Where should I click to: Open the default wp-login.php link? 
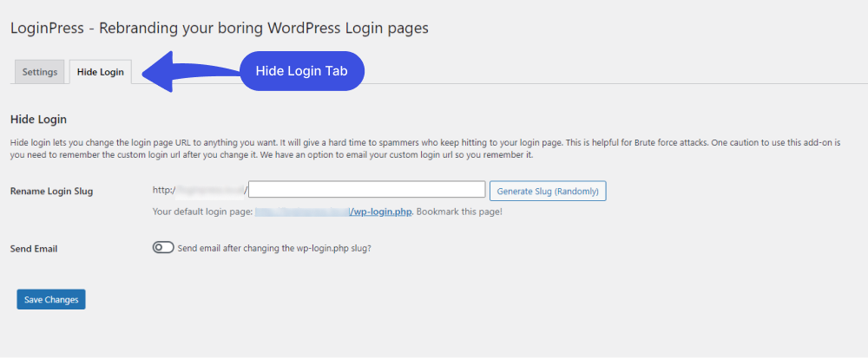333,212
